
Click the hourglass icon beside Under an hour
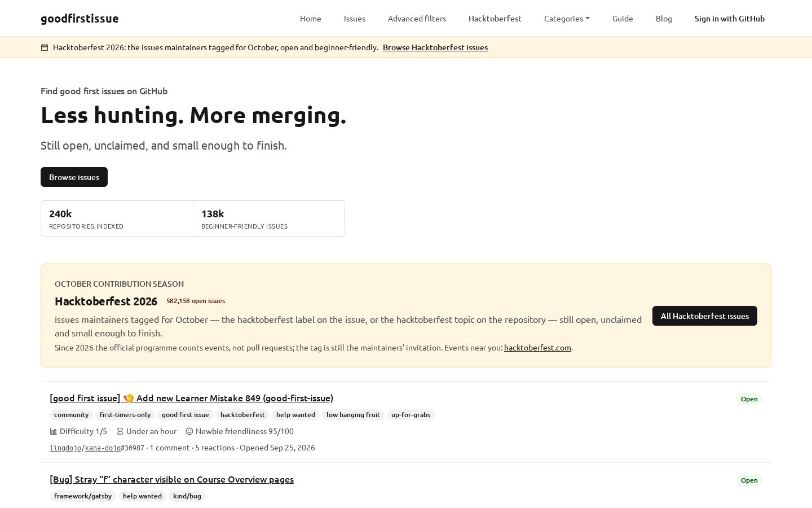click(x=120, y=431)
